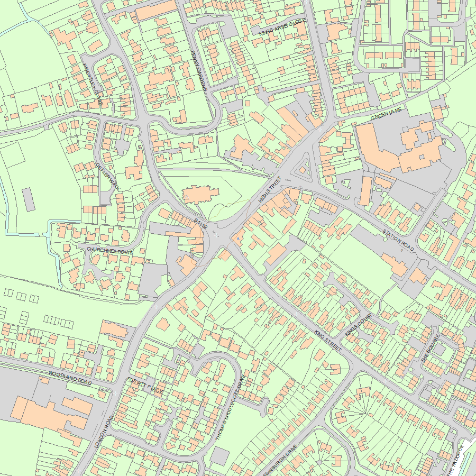This screenshot has width=476, height=476.
Task: Select THE SQUARE label
Action: click(431, 348)
